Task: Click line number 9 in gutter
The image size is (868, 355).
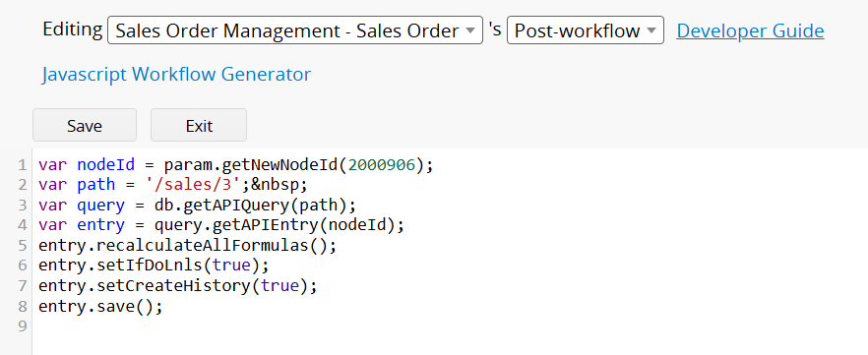Action: click(x=22, y=325)
